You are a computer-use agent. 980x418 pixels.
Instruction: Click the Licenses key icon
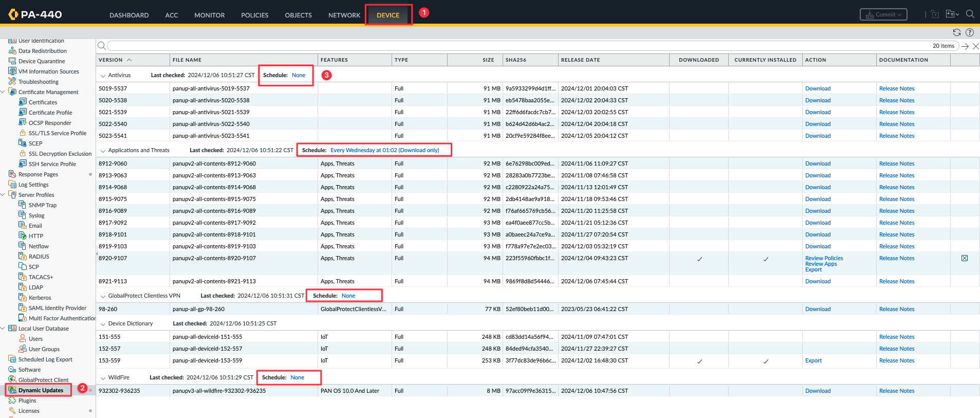[x=12, y=411]
